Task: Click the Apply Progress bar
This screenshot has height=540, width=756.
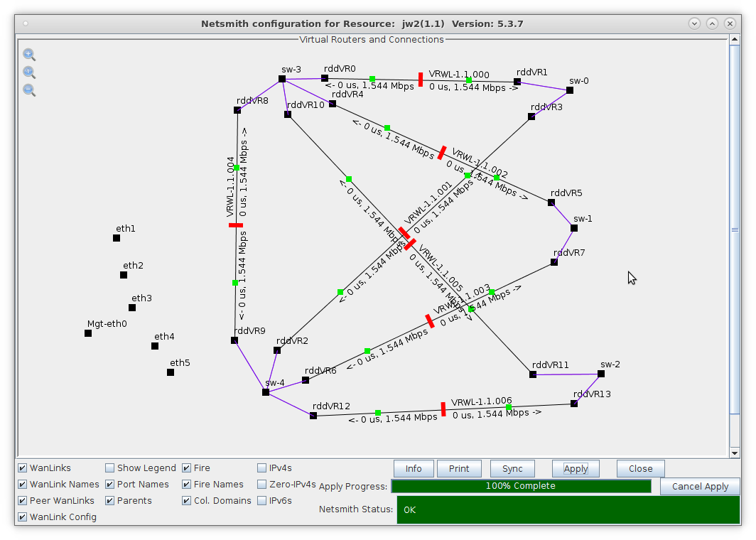Action: tap(521, 487)
